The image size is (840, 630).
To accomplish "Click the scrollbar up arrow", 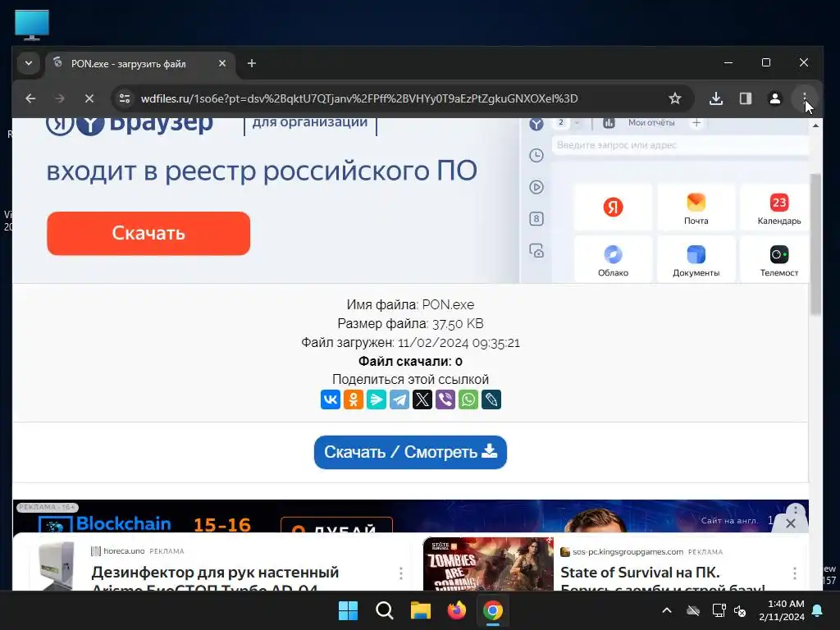I will pos(815,126).
